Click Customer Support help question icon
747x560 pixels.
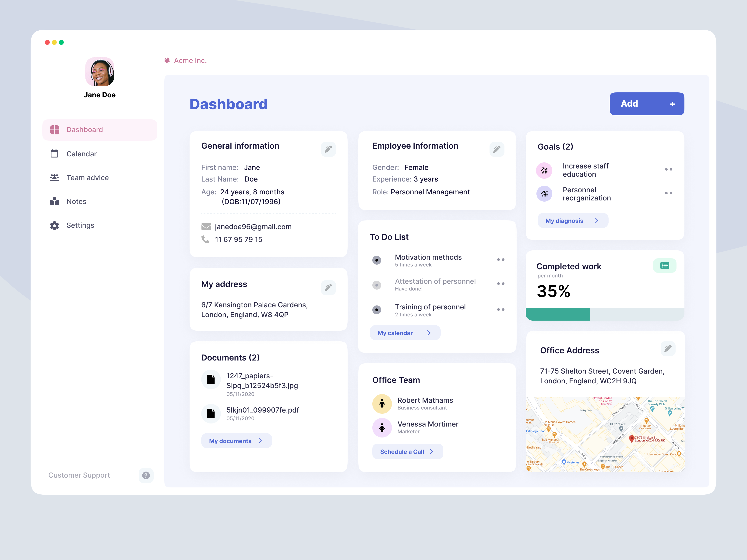pos(146,475)
